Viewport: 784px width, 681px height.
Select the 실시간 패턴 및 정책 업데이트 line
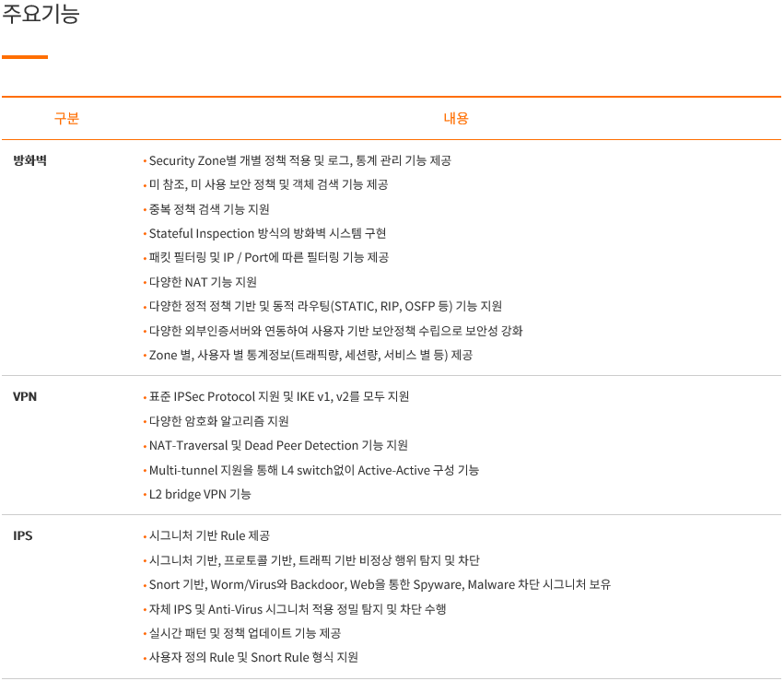pyautogui.click(x=245, y=633)
